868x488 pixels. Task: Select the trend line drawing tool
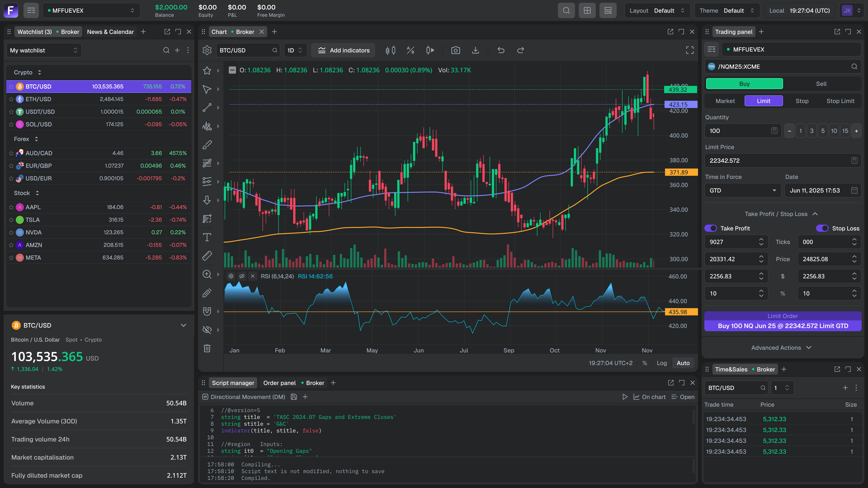tap(207, 108)
